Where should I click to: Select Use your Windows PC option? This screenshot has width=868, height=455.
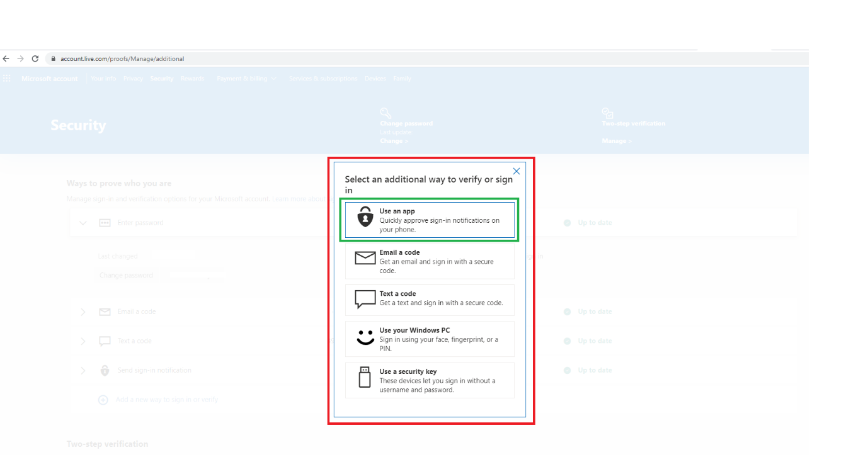click(x=430, y=339)
